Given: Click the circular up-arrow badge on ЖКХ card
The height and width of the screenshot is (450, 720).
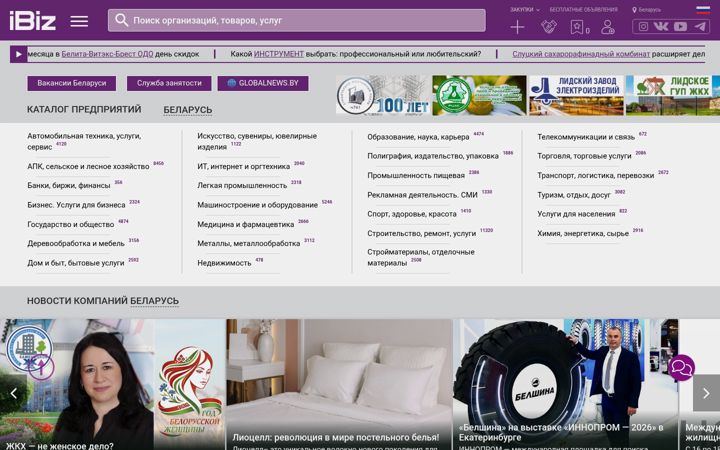Looking at the screenshot, I should [x=41, y=367].
